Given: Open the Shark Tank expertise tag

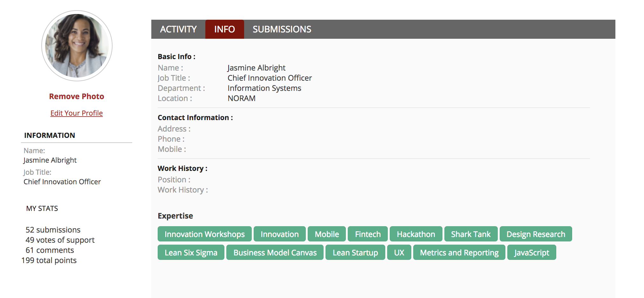Looking at the screenshot, I should (471, 234).
